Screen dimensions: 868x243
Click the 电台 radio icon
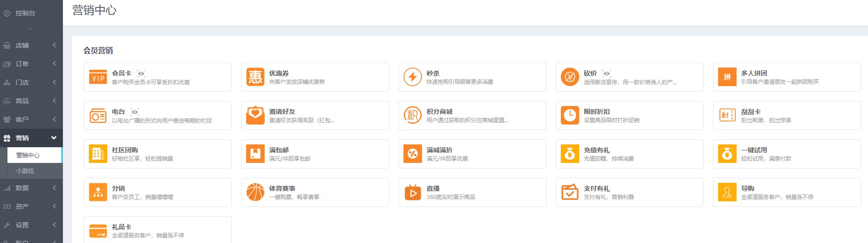pos(98,115)
